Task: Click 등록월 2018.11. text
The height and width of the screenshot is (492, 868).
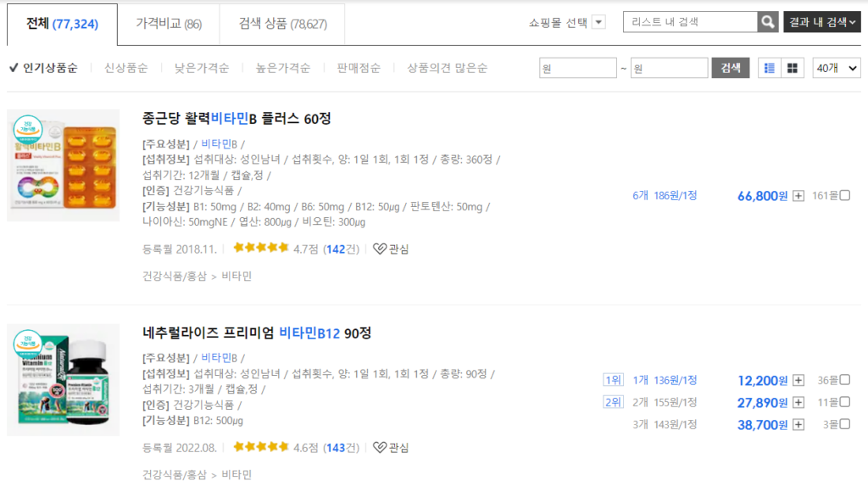Action: (180, 249)
